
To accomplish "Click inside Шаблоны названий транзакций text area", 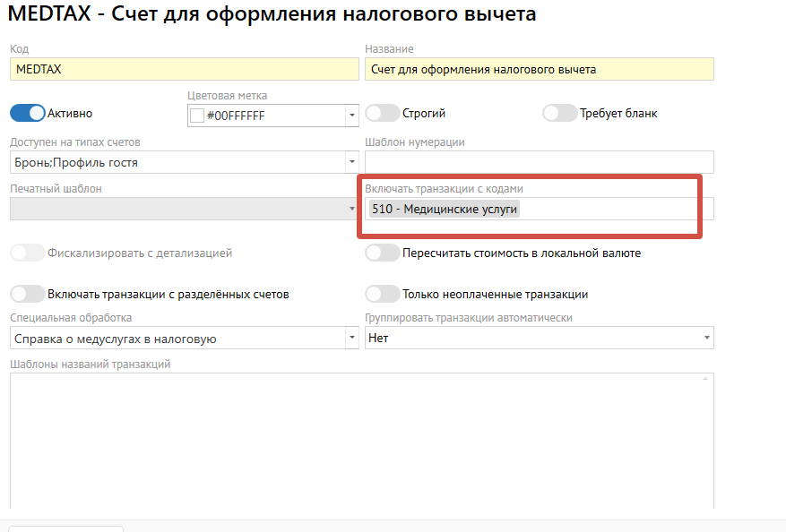I will point(358,439).
